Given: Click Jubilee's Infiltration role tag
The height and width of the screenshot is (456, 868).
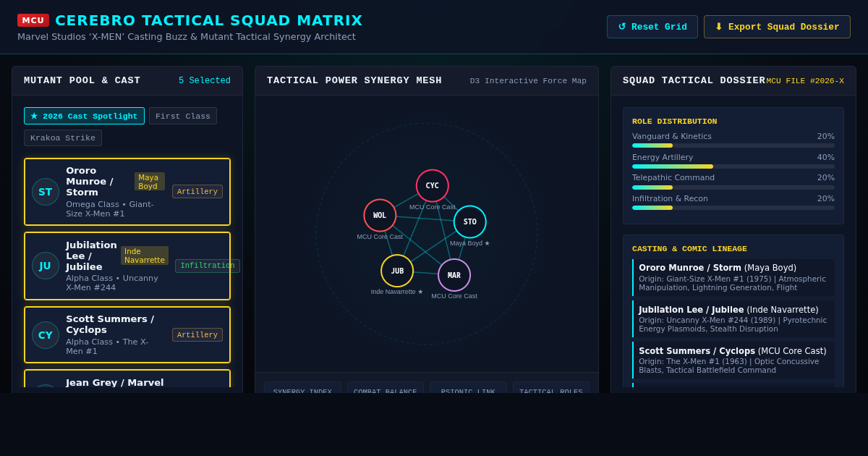Looking at the screenshot, I should (x=208, y=266).
